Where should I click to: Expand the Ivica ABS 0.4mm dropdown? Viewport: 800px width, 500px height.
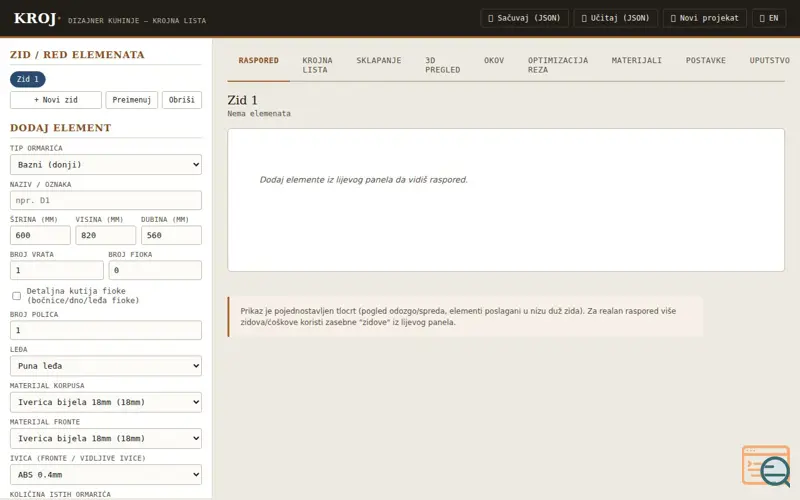(106, 474)
